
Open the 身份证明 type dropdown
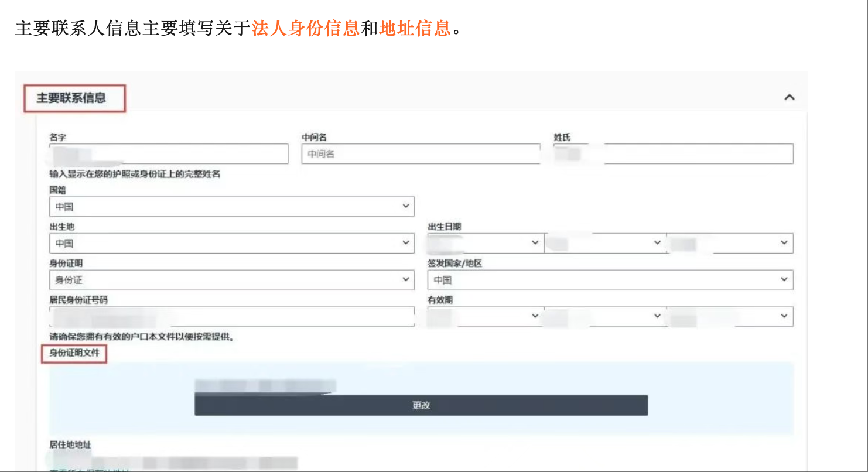[232, 280]
